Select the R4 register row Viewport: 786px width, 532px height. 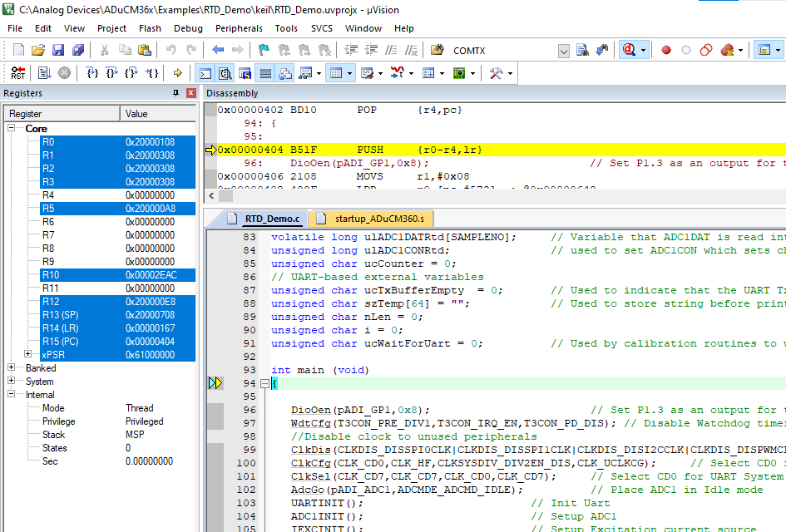tap(117, 195)
